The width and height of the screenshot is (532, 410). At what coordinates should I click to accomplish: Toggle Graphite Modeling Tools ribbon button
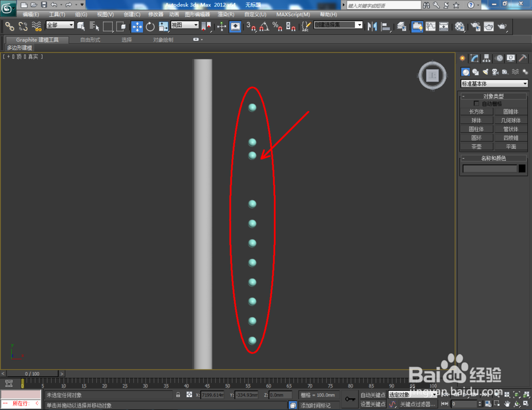(417, 27)
